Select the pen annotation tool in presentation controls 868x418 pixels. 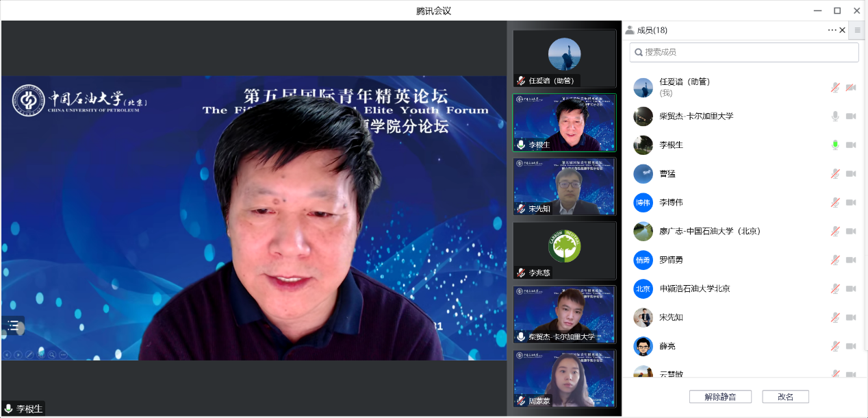[x=29, y=354]
